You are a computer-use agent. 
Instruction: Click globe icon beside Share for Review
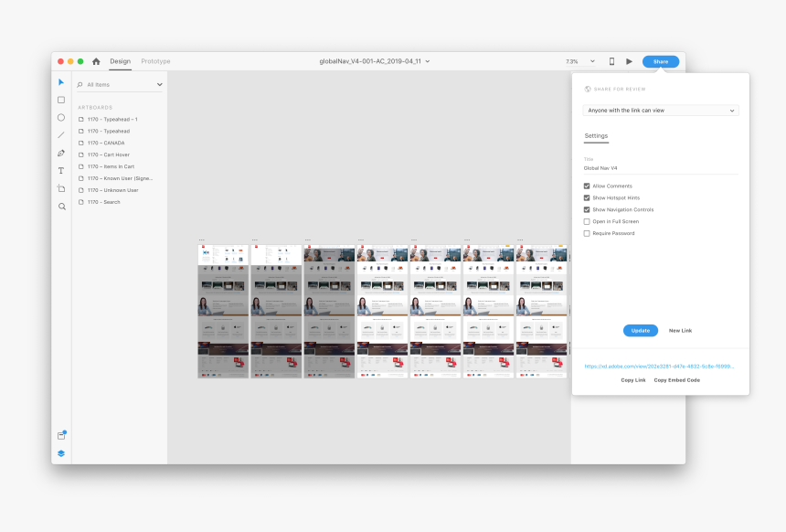pos(588,90)
